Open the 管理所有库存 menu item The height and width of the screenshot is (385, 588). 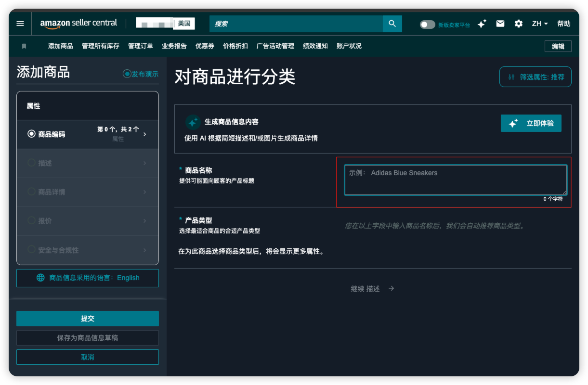tap(101, 46)
